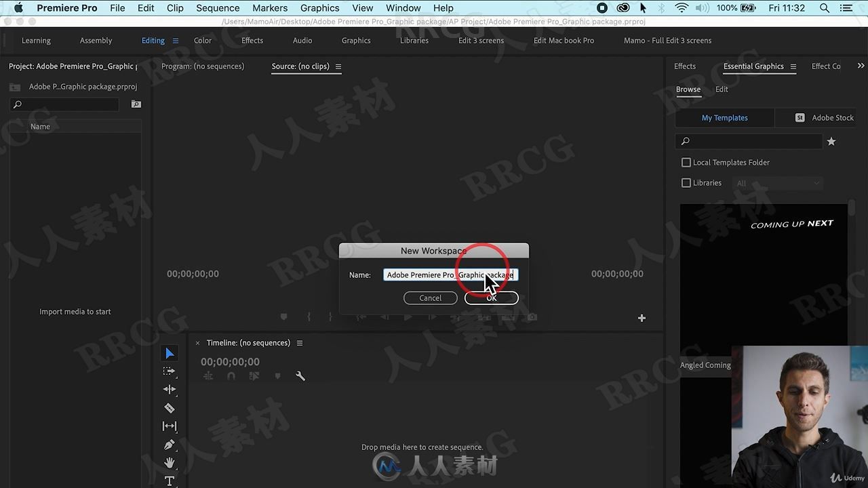
Task: Switch to the Learning workspace
Action: pos(36,41)
